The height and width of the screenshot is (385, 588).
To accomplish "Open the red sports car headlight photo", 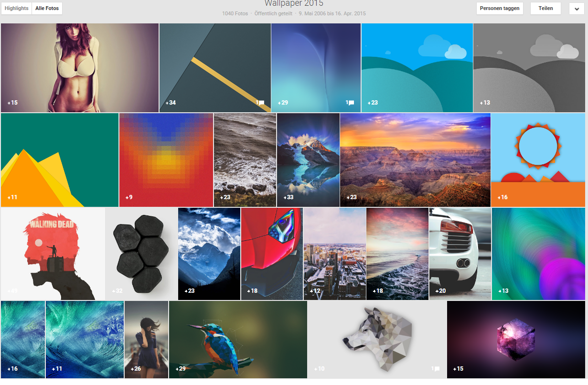I will 271,253.
